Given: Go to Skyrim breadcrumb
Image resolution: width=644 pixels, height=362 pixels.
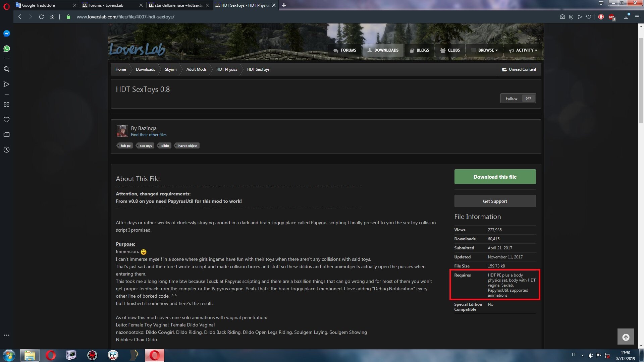Looking at the screenshot, I should point(170,69).
